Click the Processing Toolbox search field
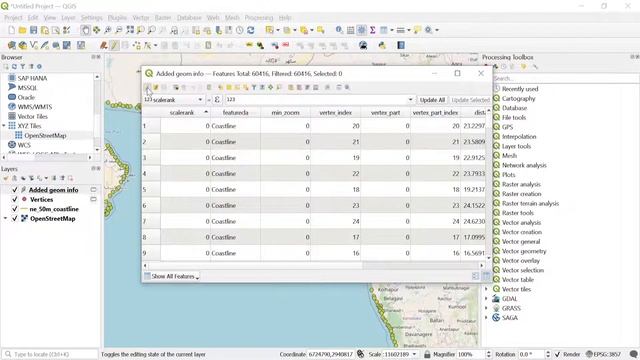This screenshot has width=640, height=360. point(566,78)
